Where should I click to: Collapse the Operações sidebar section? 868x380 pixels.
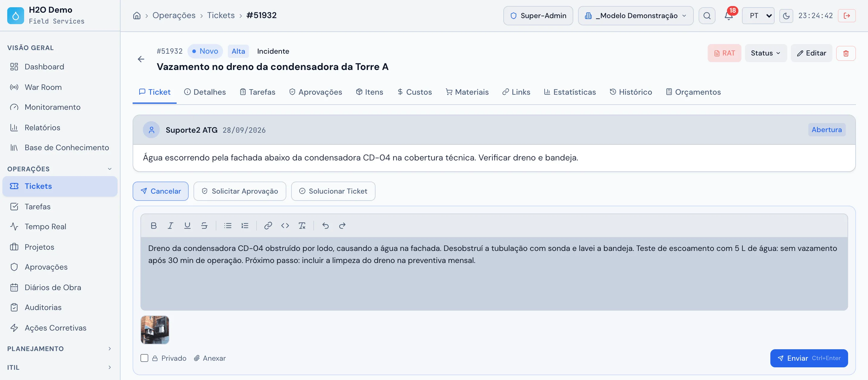click(59, 169)
